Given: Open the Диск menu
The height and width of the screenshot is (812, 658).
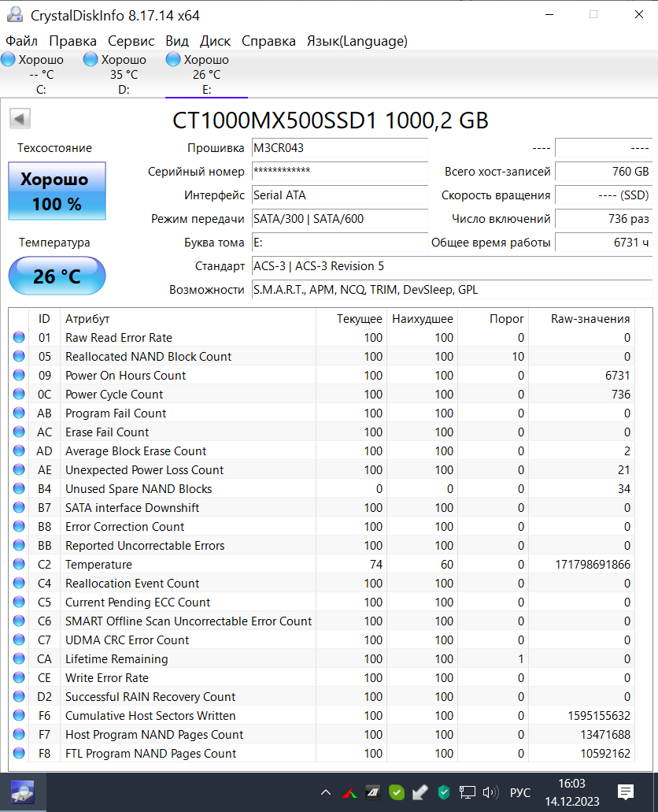Looking at the screenshot, I should [215, 41].
